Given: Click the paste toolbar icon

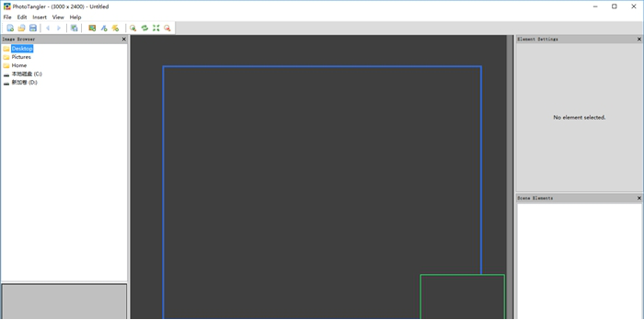Looking at the screenshot, I should pos(74,28).
